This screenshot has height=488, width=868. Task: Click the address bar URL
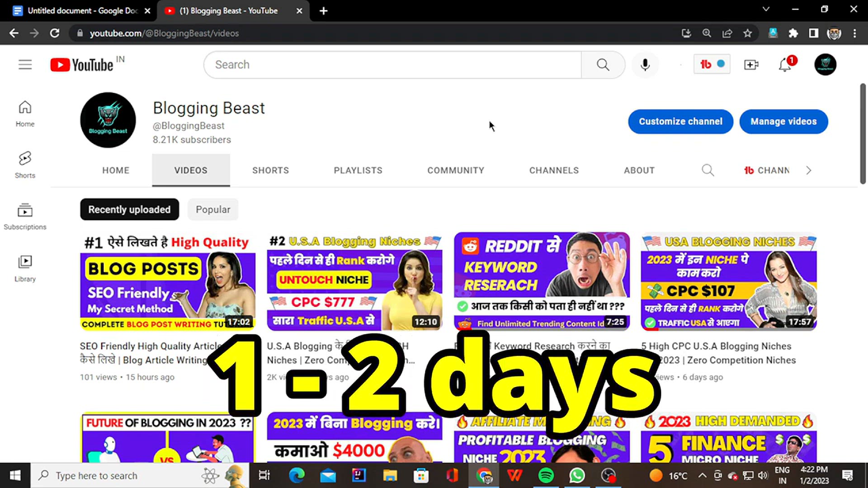164,33
